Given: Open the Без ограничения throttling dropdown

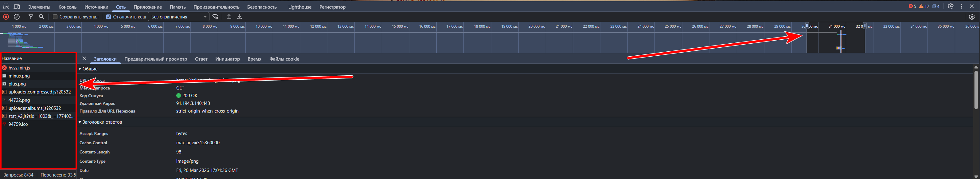Looking at the screenshot, I should click(179, 17).
